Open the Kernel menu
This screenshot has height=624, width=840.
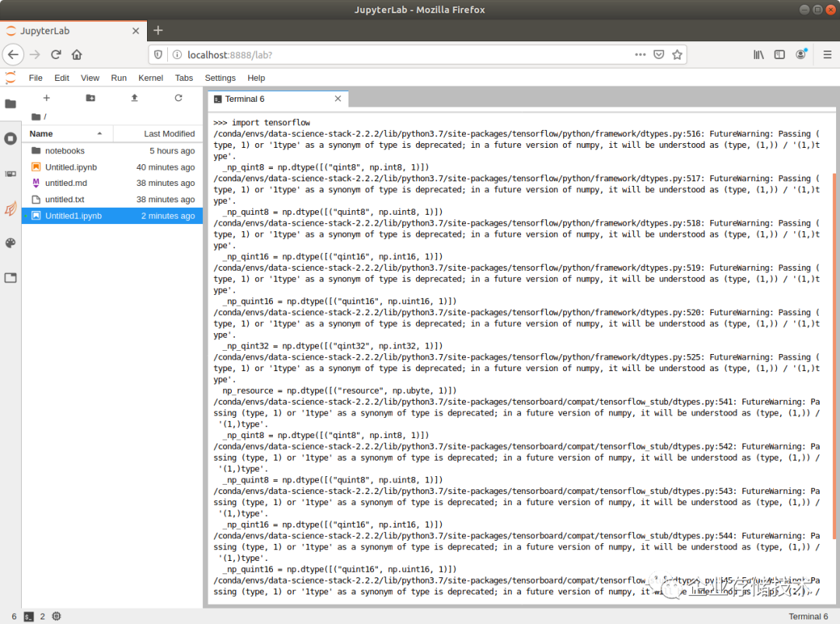point(151,78)
